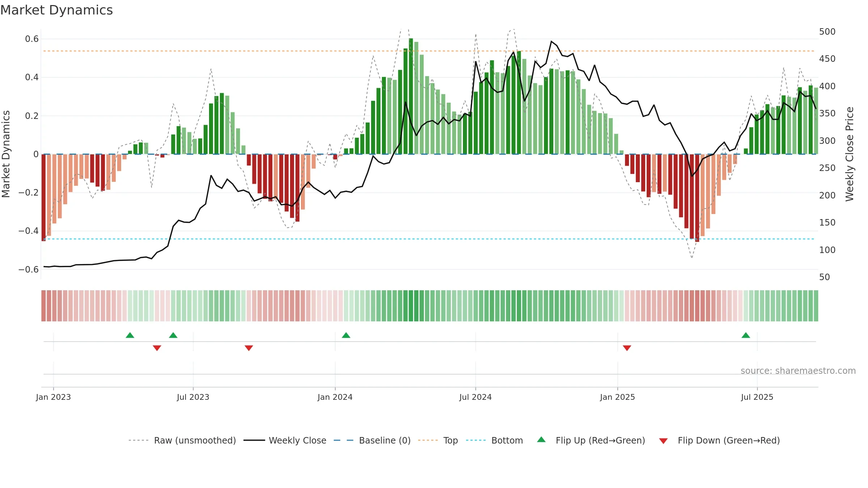Image resolution: width=868 pixels, height=488 pixels.
Task: Toggle the Bottom legend entry
Action: (494, 440)
